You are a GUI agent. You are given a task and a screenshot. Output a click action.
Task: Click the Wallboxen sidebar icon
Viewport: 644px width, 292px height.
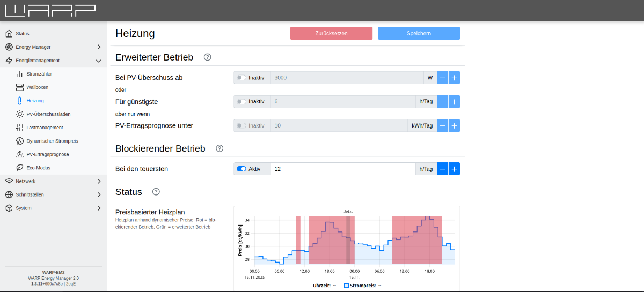[20, 87]
